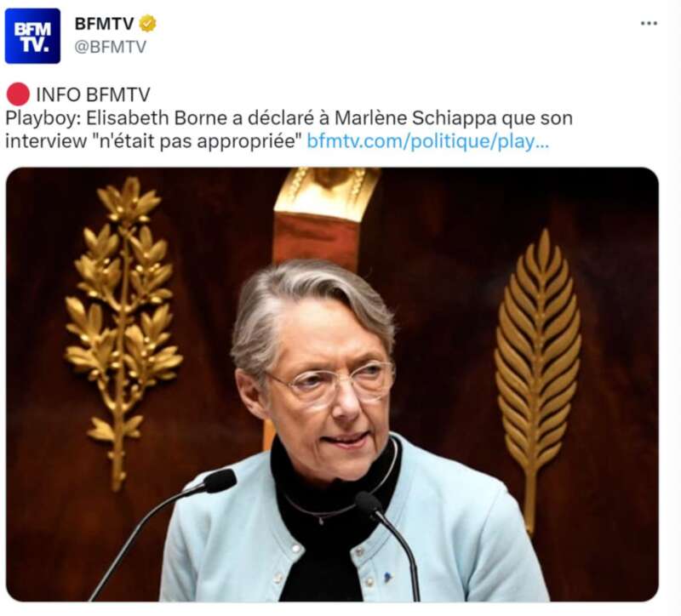The image size is (681, 616).
Task: Click the gilded ornament at the photo top
Action: tap(328, 194)
